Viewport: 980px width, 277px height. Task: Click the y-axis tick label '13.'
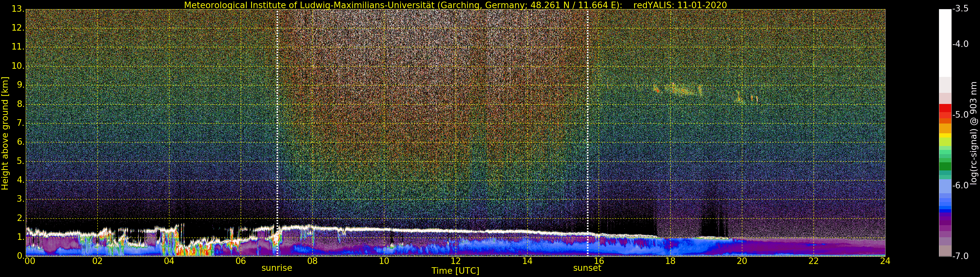pos(18,9)
